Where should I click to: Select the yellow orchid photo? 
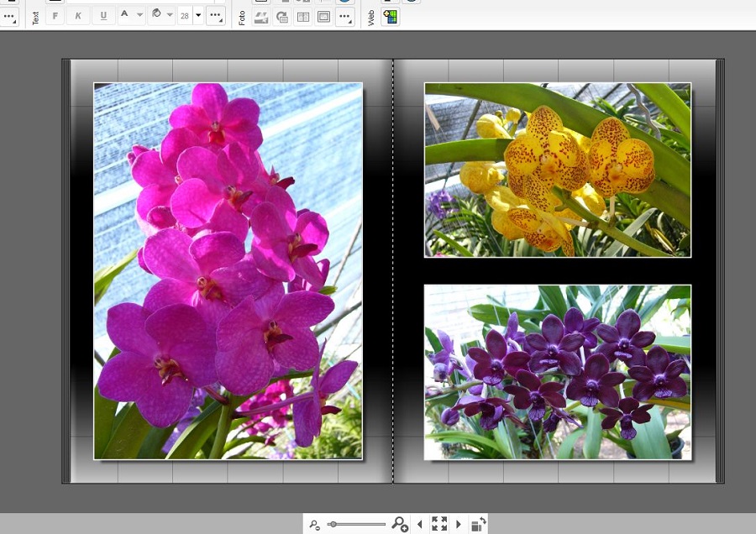tap(558, 170)
